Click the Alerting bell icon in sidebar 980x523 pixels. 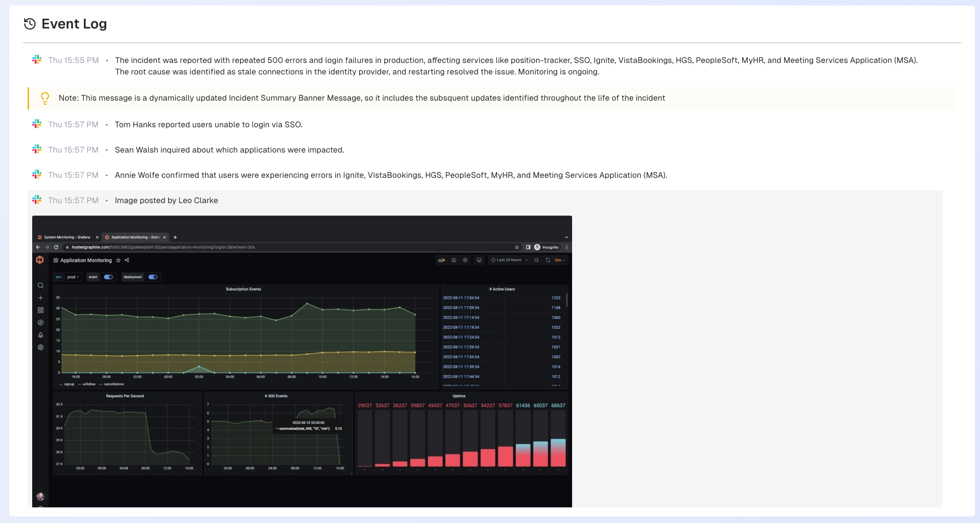pyautogui.click(x=40, y=335)
